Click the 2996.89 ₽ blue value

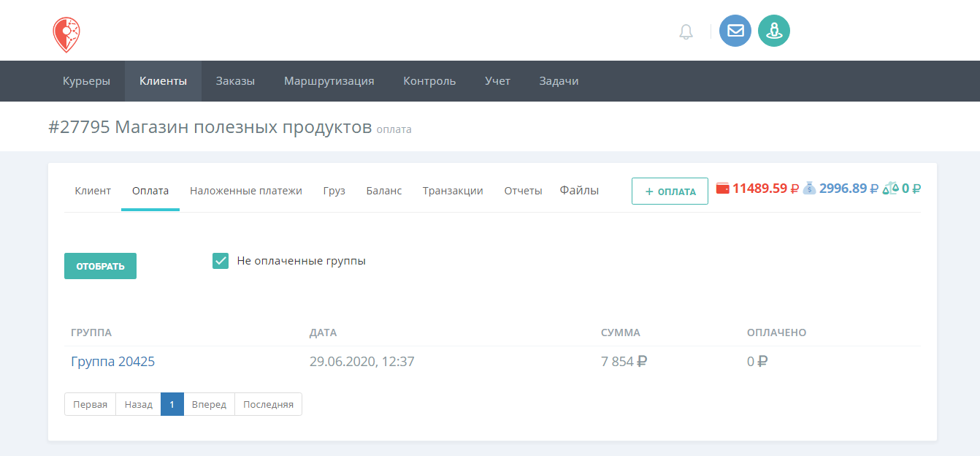click(x=849, y=189)
